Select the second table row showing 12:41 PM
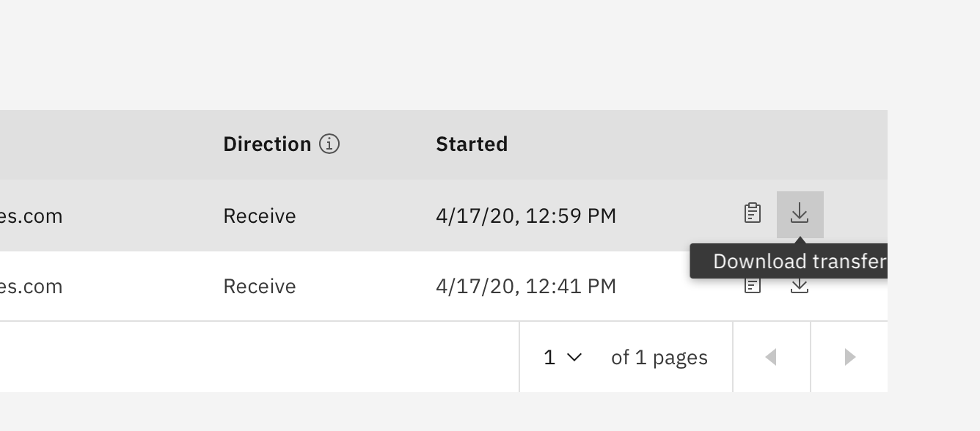The width and height of the screenshot is (980, 431). pyautogui.click(x=367, y=286)
